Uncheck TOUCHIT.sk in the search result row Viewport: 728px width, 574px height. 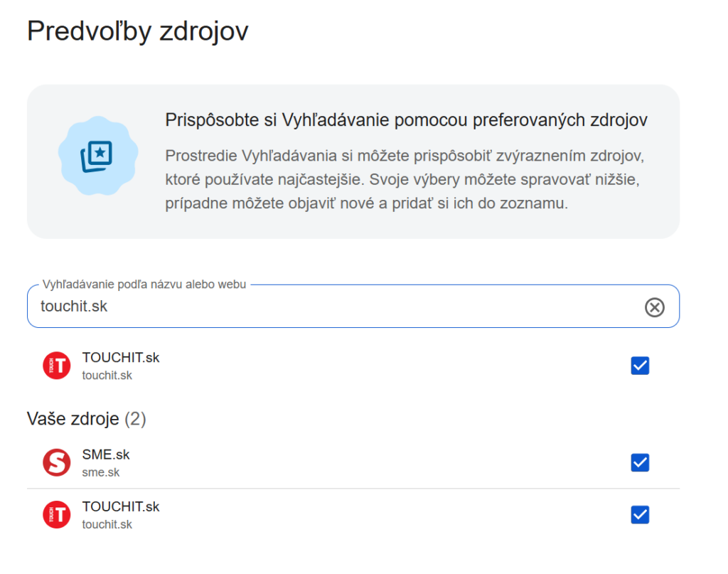tap(640, 366)
